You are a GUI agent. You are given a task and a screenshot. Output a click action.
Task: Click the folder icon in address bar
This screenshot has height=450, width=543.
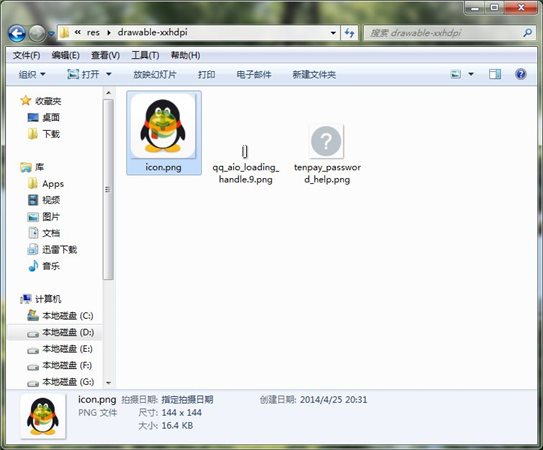64,33
